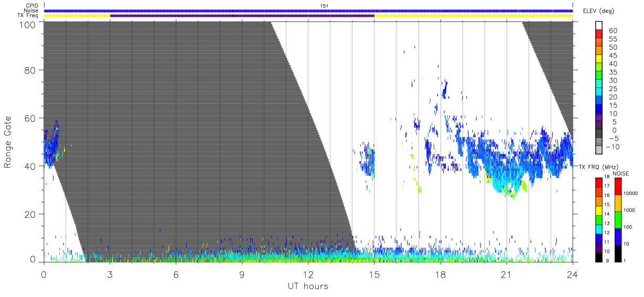Click the blue Noise strip above the plot
Screen dimensions: 644x297
[308, 10]
